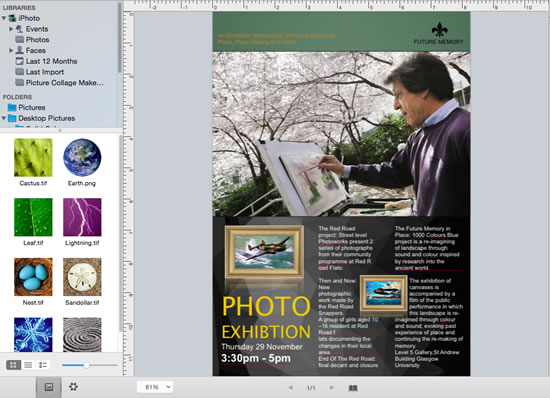Select the gray spiral pattern thumbnail
Viewport: 550px width, 398px height.
[x=82, y=335]
